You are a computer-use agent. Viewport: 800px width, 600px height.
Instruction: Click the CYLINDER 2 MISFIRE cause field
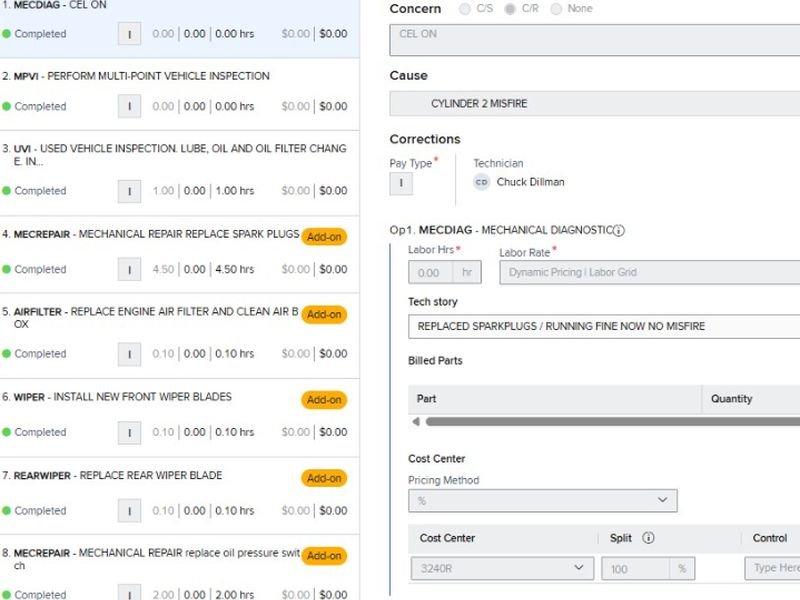(x=594, y=104)
